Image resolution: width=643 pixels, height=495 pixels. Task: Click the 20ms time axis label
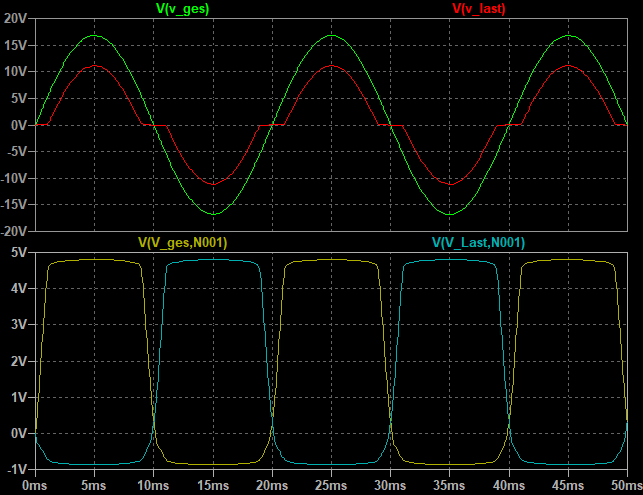pos(272,486)
